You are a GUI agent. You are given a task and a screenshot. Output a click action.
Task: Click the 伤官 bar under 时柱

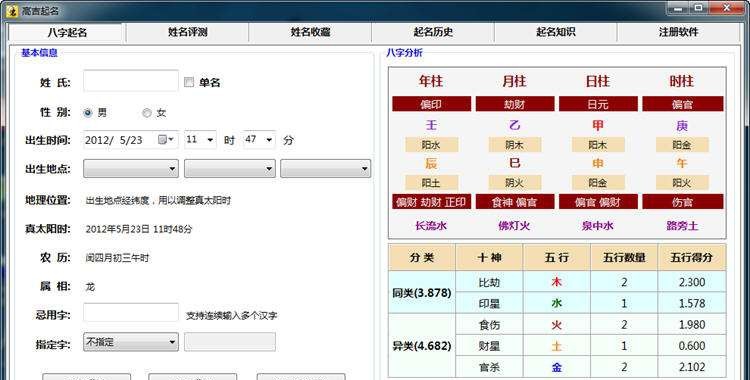(683, 202)
